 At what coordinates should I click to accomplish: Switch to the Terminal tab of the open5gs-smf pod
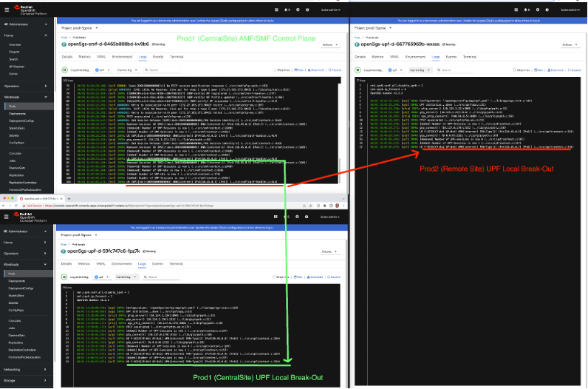pos(177,56)
